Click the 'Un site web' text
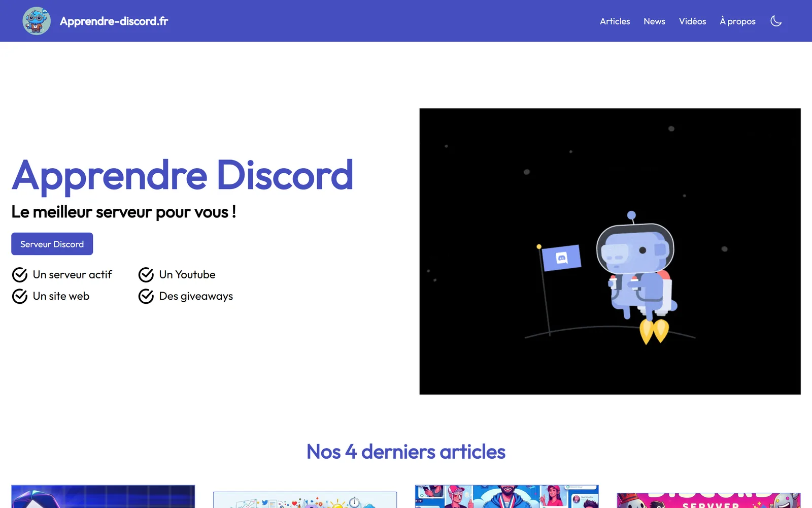Screen dimensions: 812x508 pos(61,296)
